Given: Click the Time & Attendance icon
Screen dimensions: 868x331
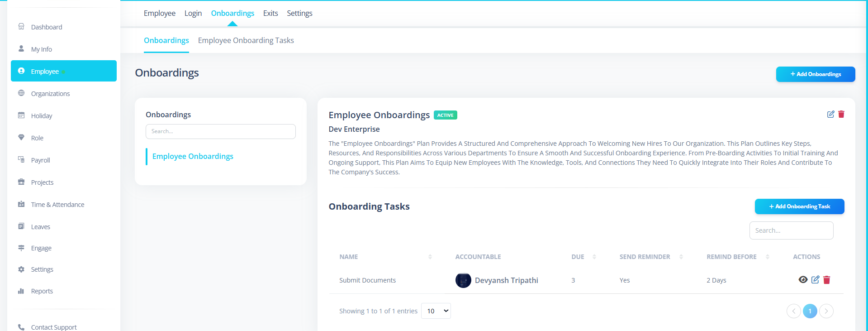Looking at the screenshot, I should [21, 204].
